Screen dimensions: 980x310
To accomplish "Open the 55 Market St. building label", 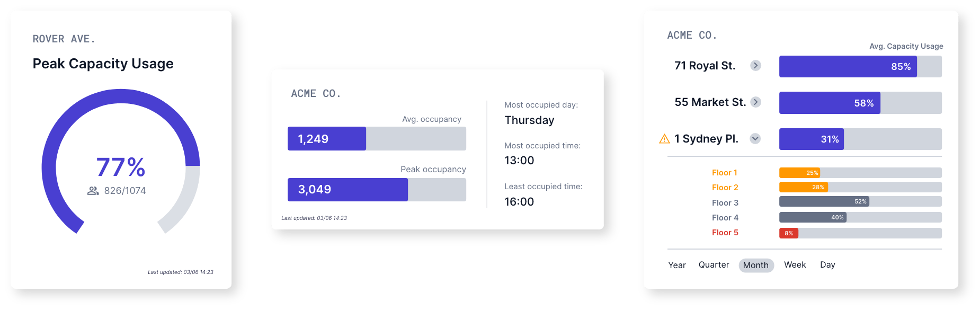I will click(x=710, y=102).
